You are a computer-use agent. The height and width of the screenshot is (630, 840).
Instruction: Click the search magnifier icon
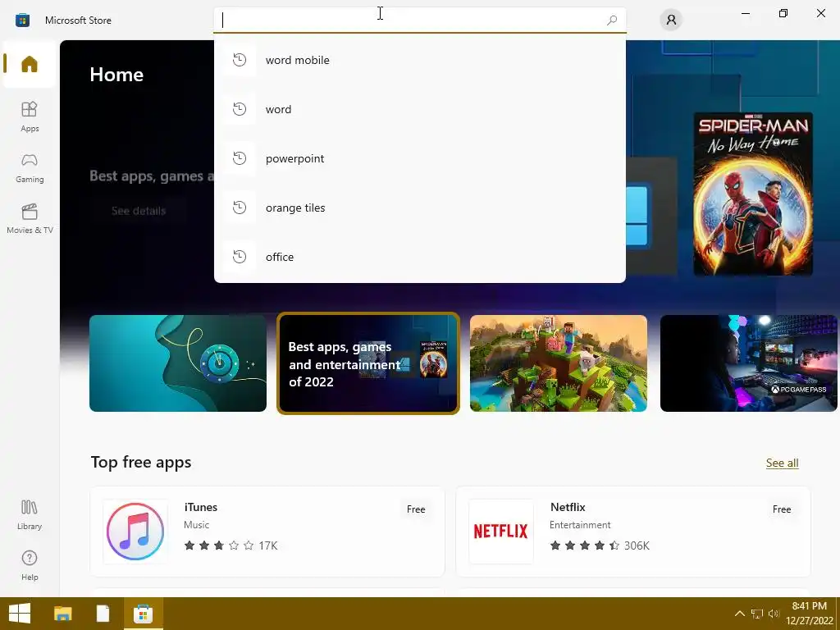[612, 21]
